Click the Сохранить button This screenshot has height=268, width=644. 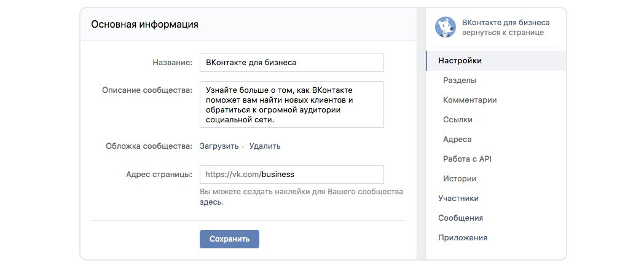pyautogui.click(x=229, y=239)
